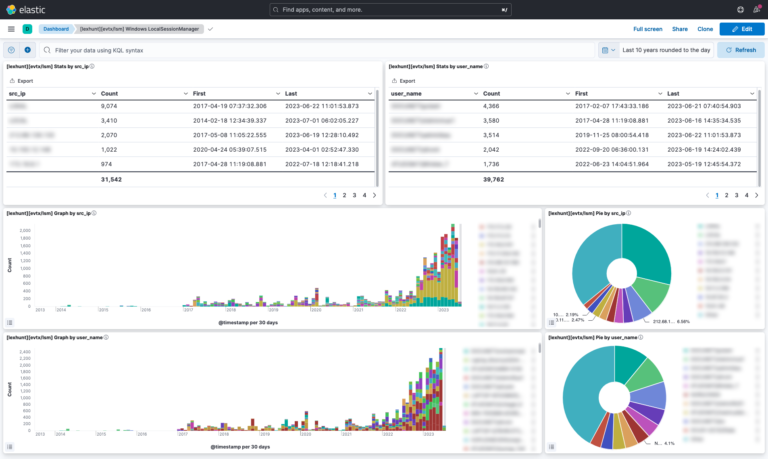Open saved query menu beside filter icon
The height and width of the screenshot is (459, 768).
coord(11,49)
